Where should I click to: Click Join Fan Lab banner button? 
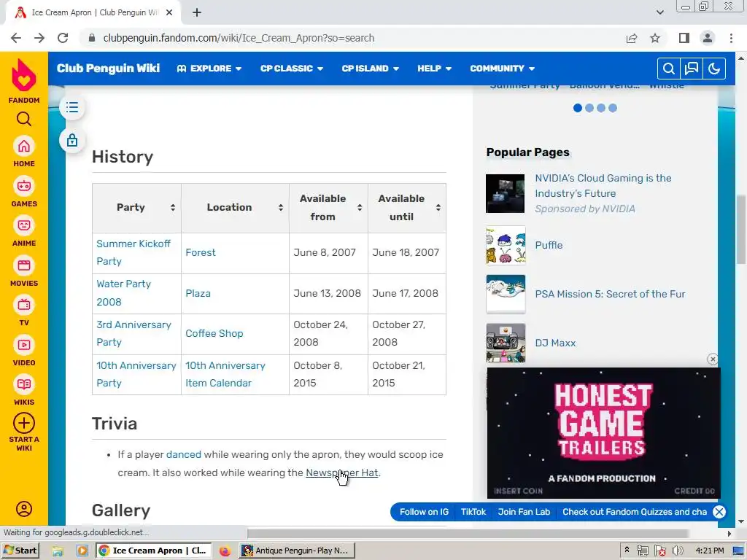pos(524,512)
